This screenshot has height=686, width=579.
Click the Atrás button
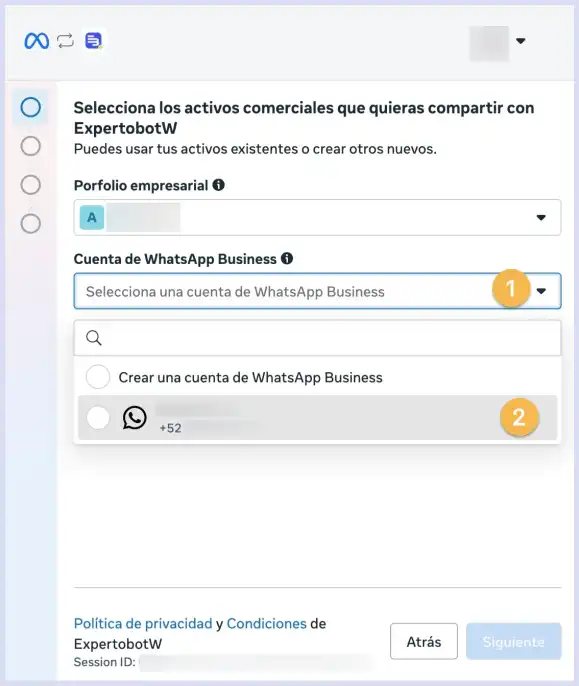[x=424, y=641]
